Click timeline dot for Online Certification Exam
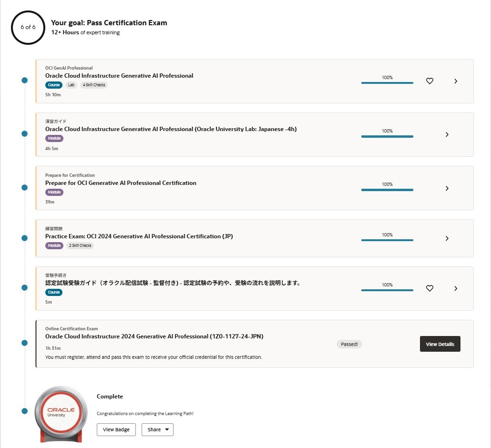 click(x=24, y=343)
